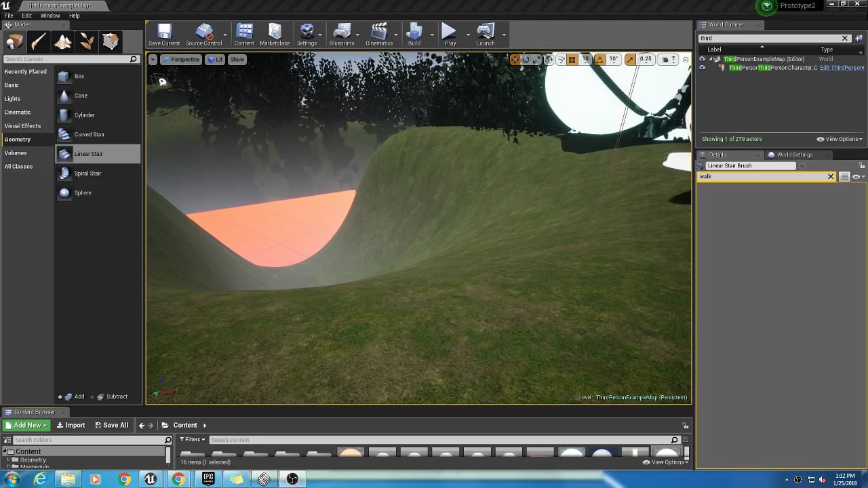Open the Window menu
868x488 pixels.
pos(50,16)
